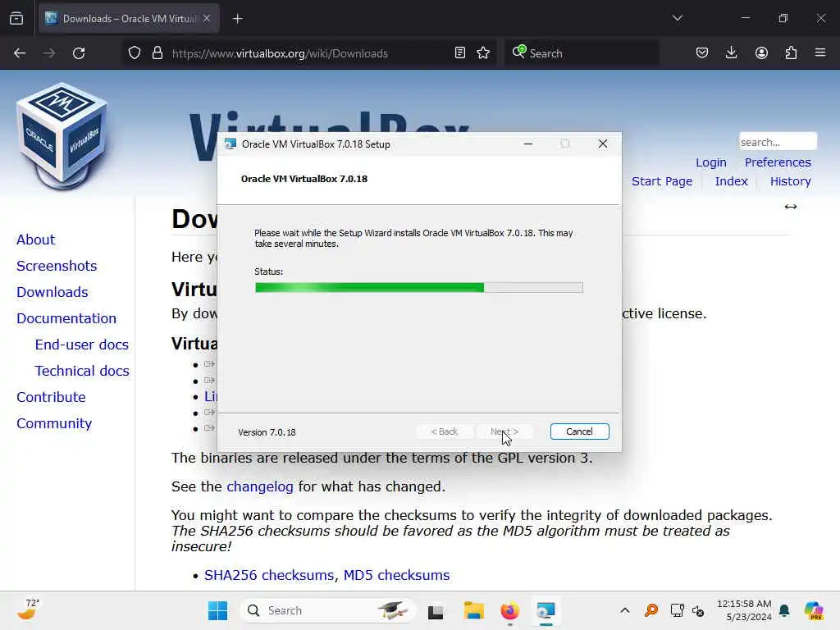This screenshot has height=630, width=840.
Task: Reload the Downloads page
Action: [79, 53]
